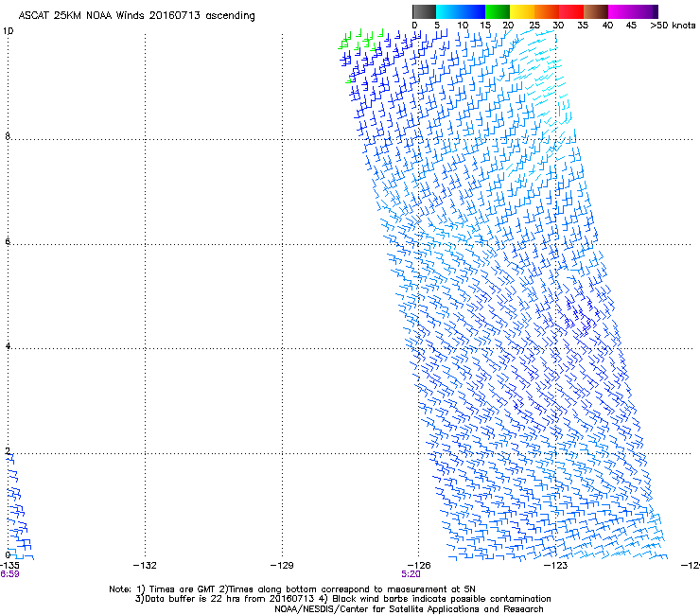Click the chart title 'ASCAT 25KM NOAA Winds 20160713 ascending'
The width and height of the screenshot is (700, 615).
[136, 16]
